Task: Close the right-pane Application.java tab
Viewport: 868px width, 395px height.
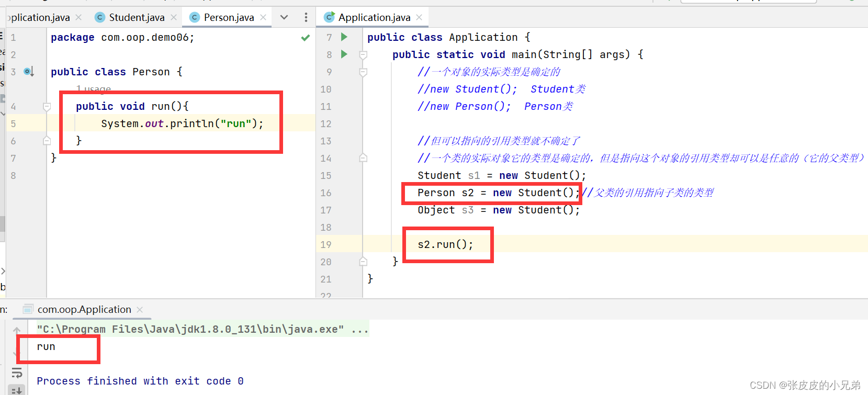Action: [419, 17]
